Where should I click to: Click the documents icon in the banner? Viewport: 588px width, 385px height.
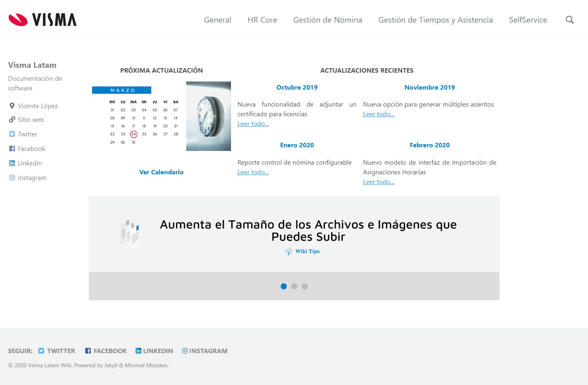[x=130, y=234]
